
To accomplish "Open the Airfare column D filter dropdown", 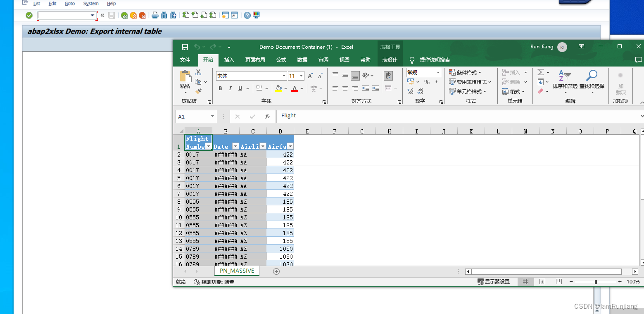I will (290, 146).
